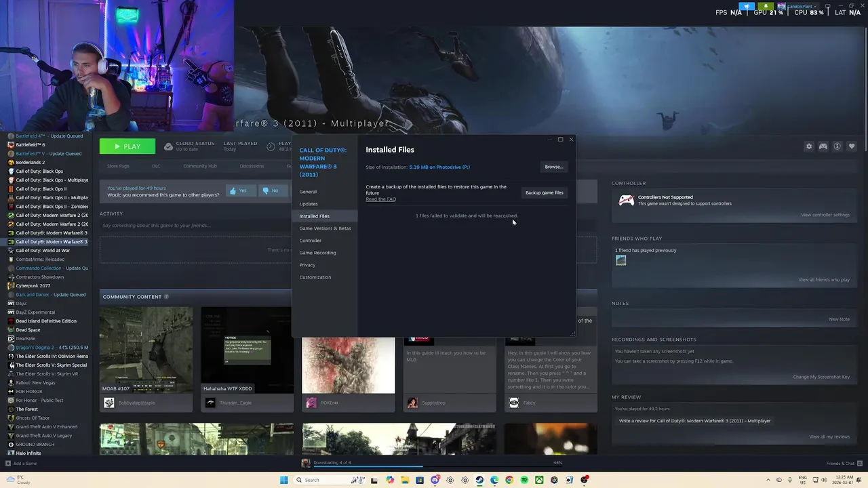Open File Explorer from the taskbar
The width and height of the screenshot is (868, 488).
(x=405, y=480)
